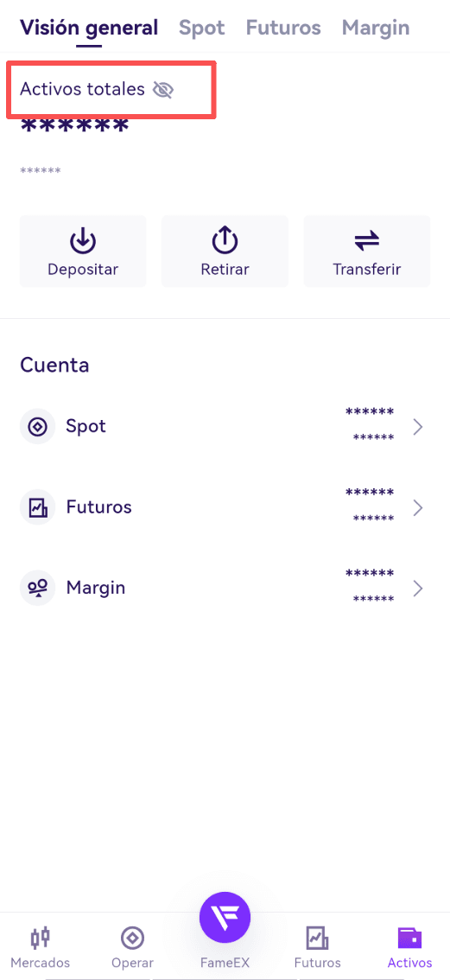Select the Futuros top tab

point(283,28)
